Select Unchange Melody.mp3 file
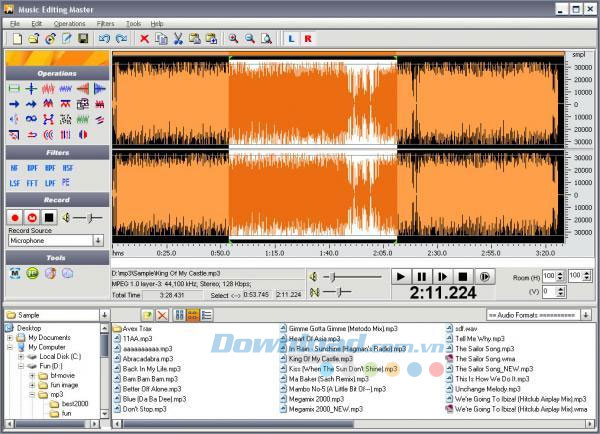Viewport: 600px width, 434px height. tap(488, 389)
